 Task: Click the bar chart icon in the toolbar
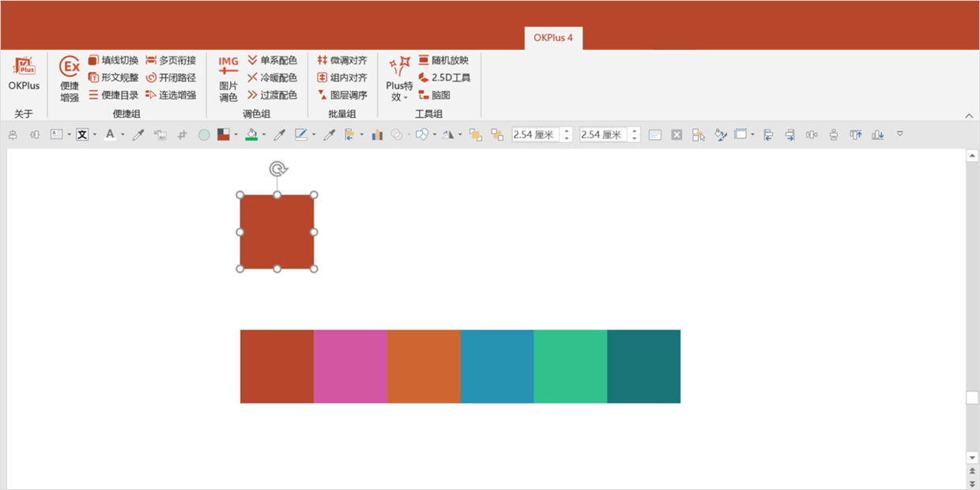click(x=377, y=134)
